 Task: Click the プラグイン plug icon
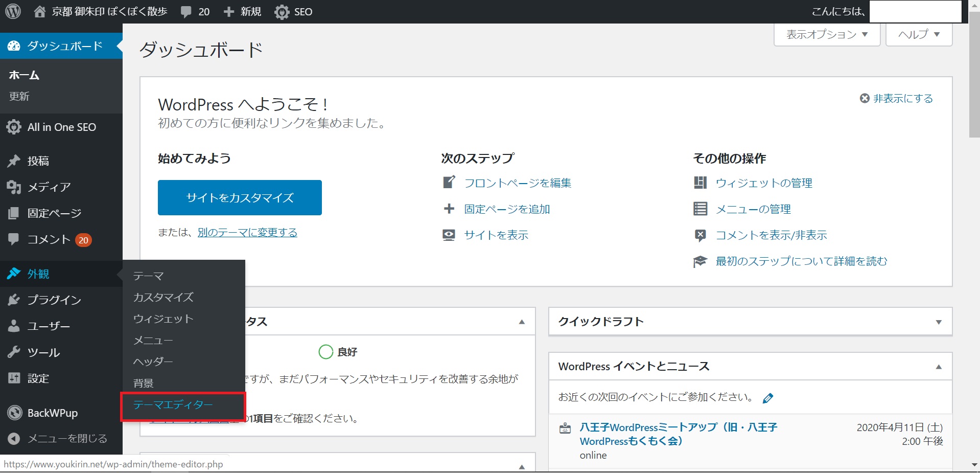(14, 300)
